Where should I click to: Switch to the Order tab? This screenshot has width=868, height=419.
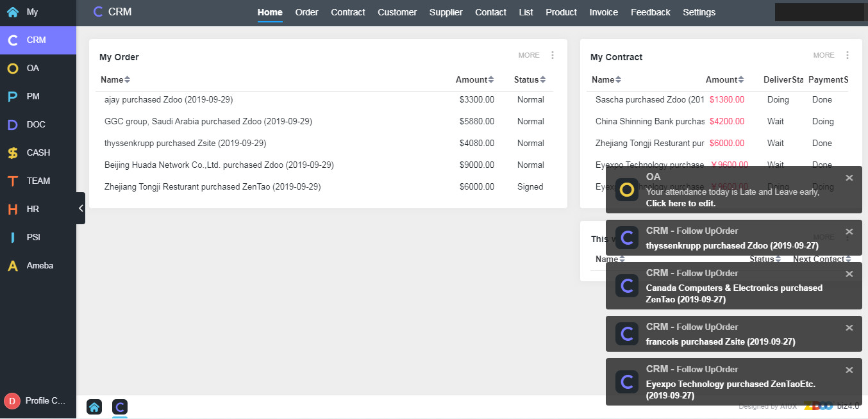306,12
